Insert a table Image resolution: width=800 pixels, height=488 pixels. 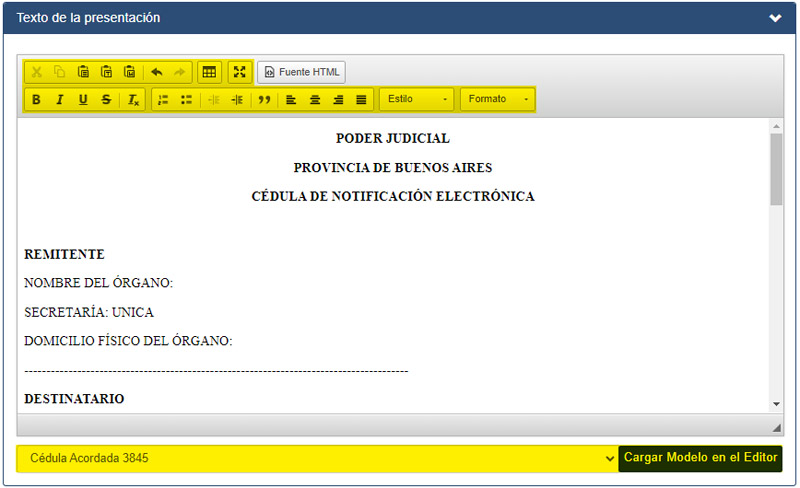tap(209, 72)
